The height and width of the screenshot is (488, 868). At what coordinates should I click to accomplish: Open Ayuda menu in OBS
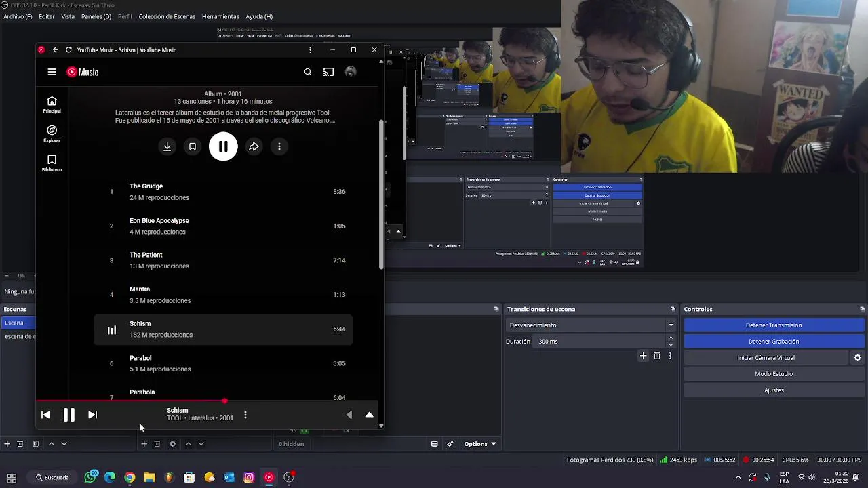coord(259,16)
